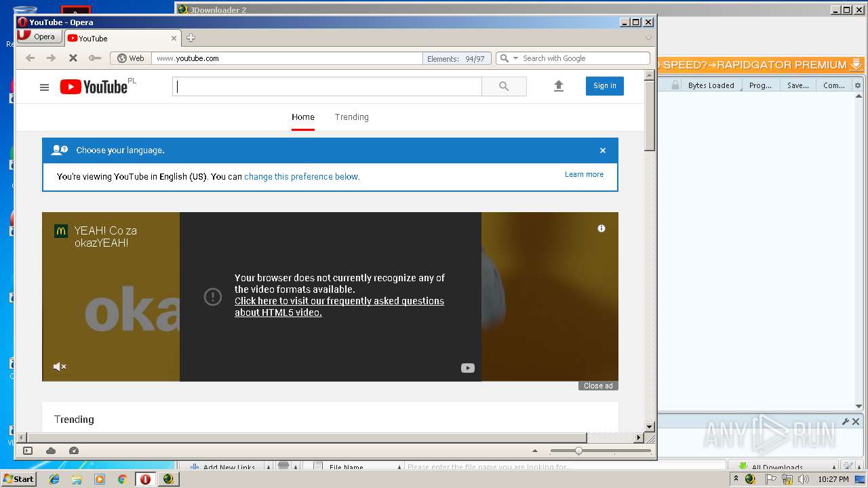Open the Windows Start menu
Image resolution: width=868 pixels, height=488 pixels.
(18, 479)
